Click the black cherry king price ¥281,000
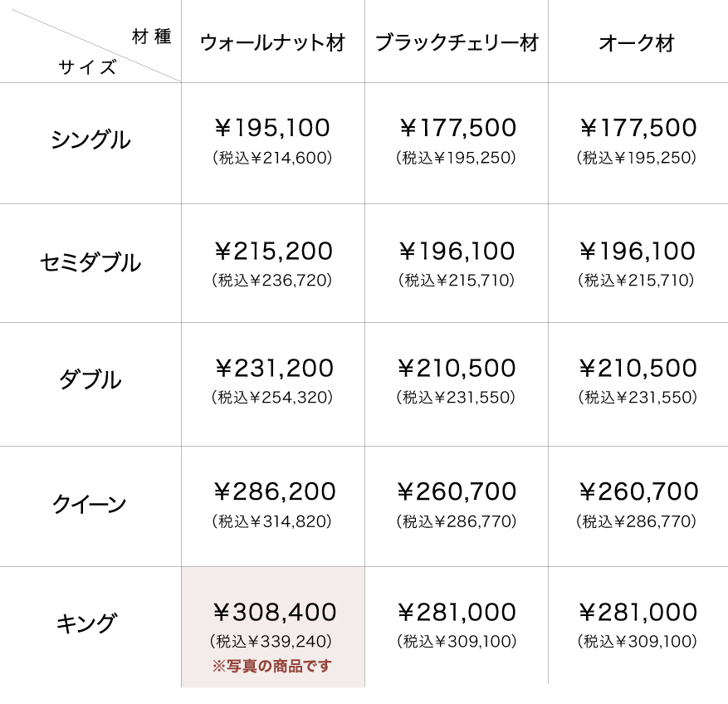Image resolution: width=728 pixels, height=704 pixels. pos(457,613)
